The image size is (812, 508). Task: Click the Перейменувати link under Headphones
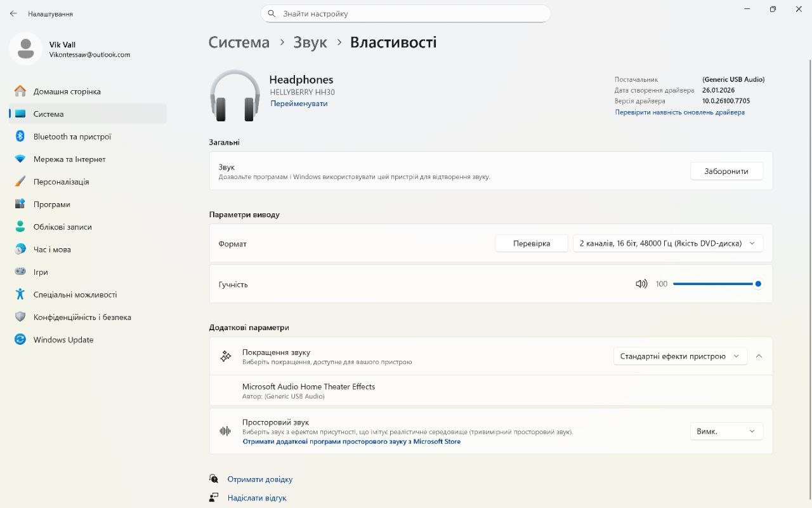click(x=299, y=104)
